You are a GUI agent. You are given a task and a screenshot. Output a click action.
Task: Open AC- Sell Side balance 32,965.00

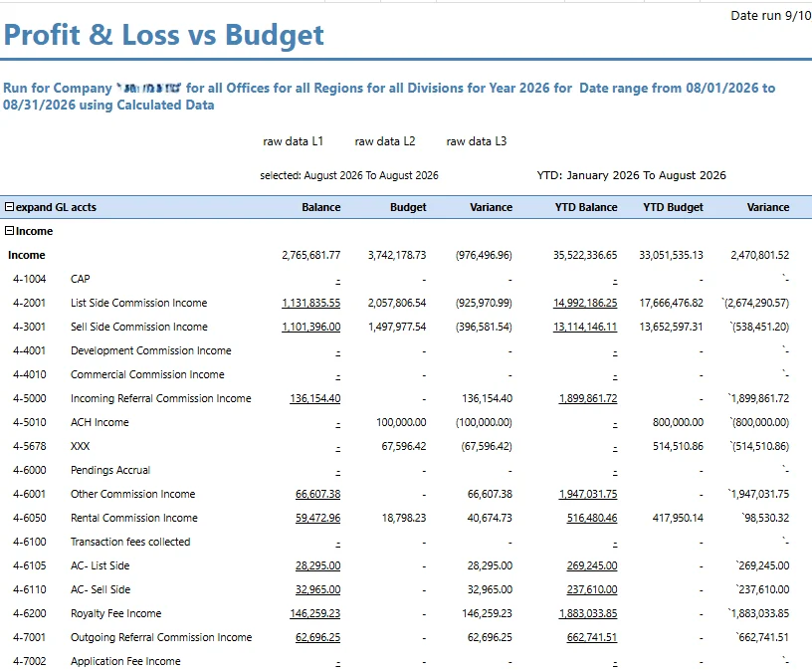tap(318, 589)
